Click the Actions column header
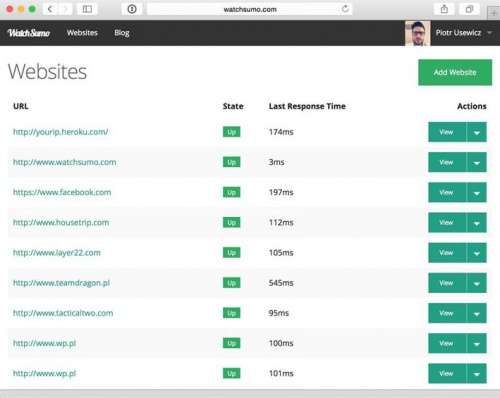Image resolution: width=500 pixels, height=398 pixels. coord(472,106)
